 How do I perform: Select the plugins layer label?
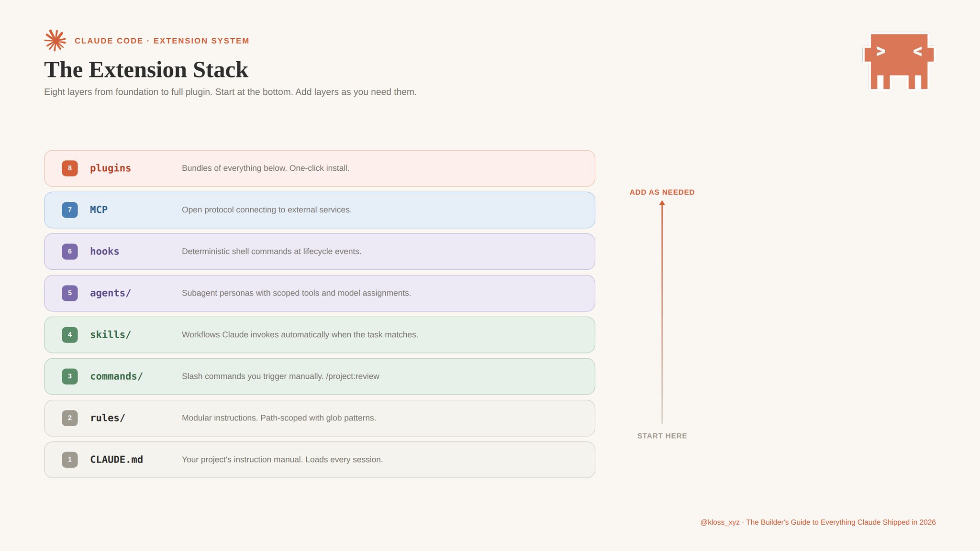click(x=111, y=168)
